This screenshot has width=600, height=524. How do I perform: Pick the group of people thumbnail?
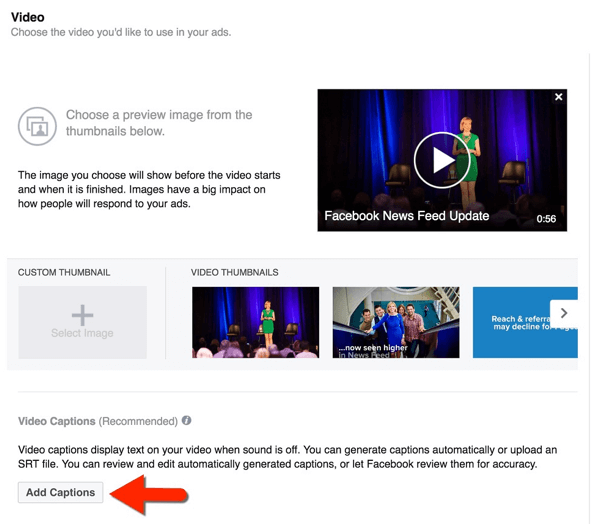click(x=396, y=322)
